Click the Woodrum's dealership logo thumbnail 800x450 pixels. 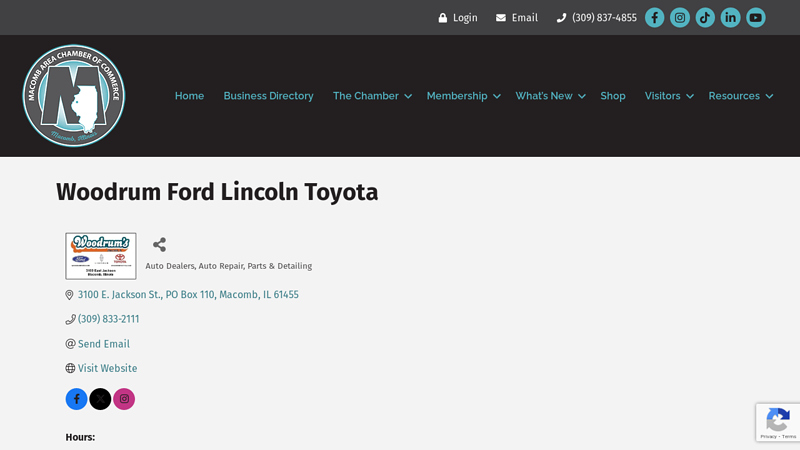tap(101, 256)
